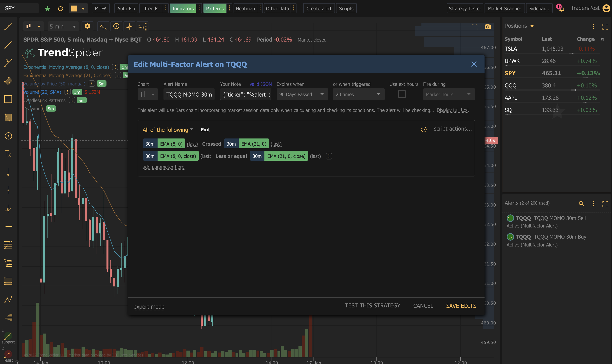Open the Fire during Market hours dropdown

point(449,94)
